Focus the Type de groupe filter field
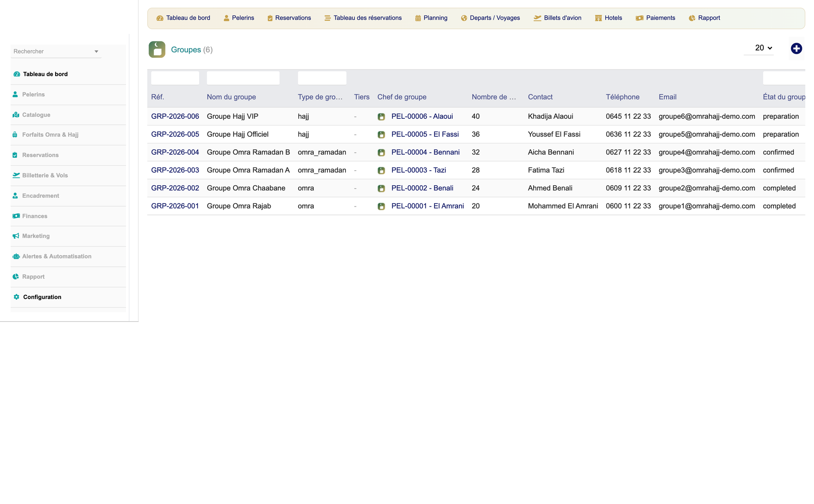Screen dimensions: 814x504 point(322,78)
